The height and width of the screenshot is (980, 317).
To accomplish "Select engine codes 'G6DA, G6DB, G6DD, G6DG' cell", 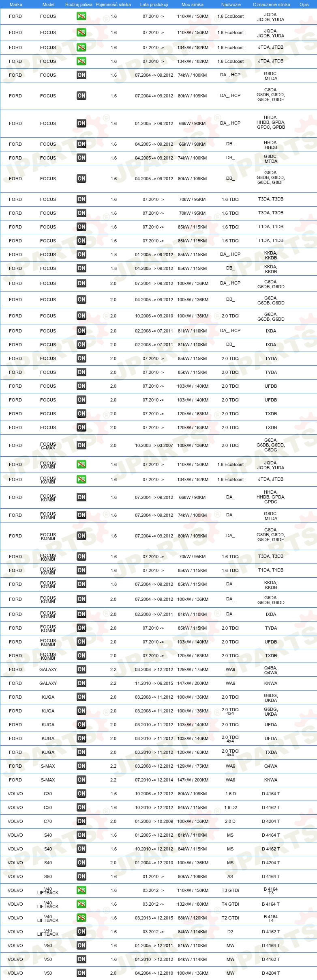I will 271,445.
